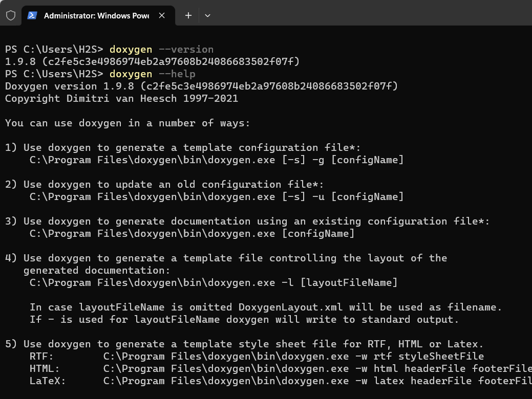This screenshot has height=399, width=532.
Task: Click the command line ending '-l [layoutFileName]'
Action: point(214,283)
